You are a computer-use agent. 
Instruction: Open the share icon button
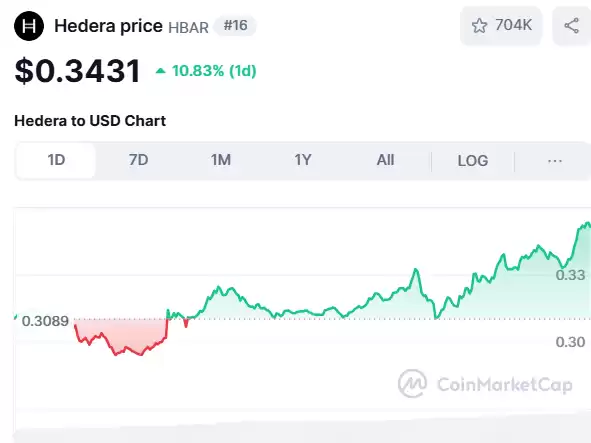coord(572,26)
